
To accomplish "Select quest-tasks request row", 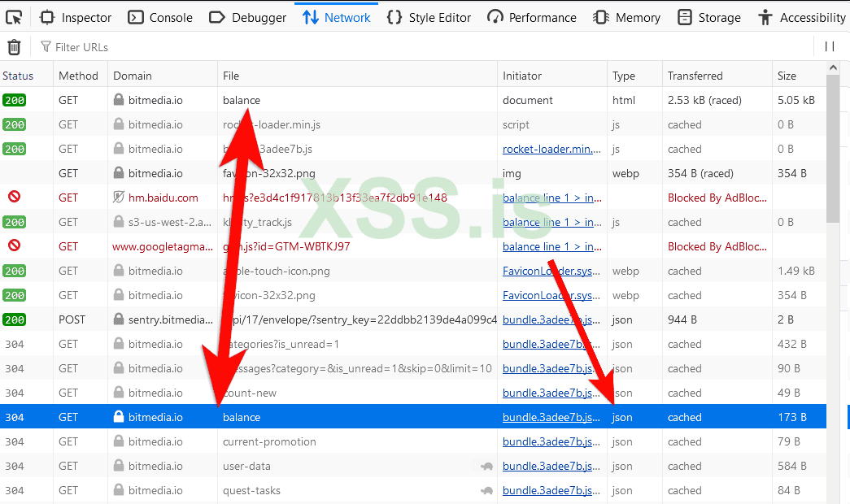I will tap(413, 490).
